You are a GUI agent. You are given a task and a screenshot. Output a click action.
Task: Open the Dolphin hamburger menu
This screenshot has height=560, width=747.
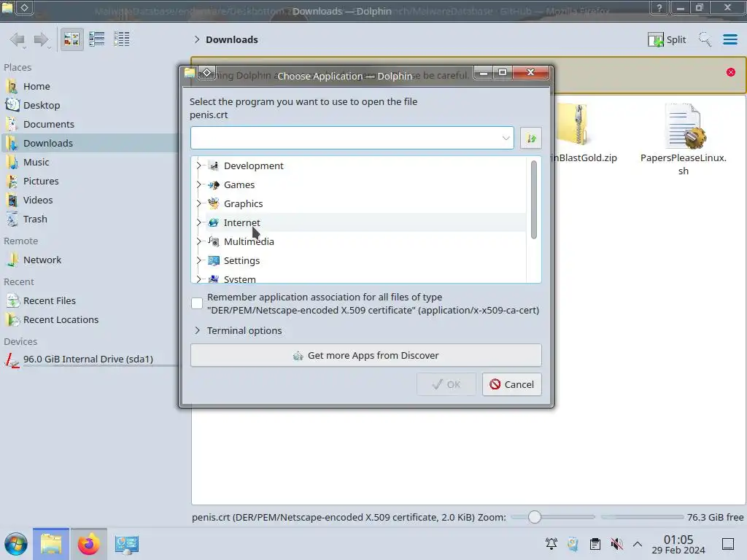click(x=729, y=39)
